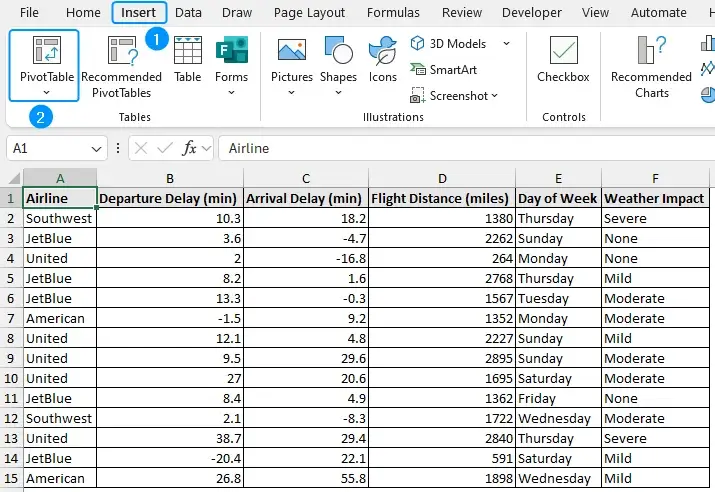Expand the Pictures dropdown arrow

point(291,93)
